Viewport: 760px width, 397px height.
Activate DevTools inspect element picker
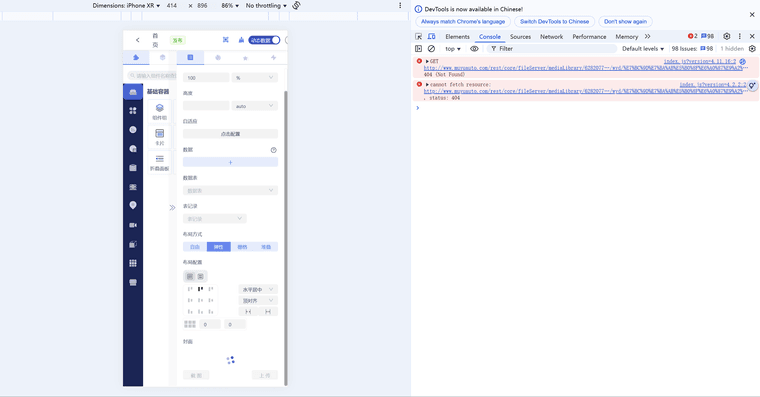[418, 36]
